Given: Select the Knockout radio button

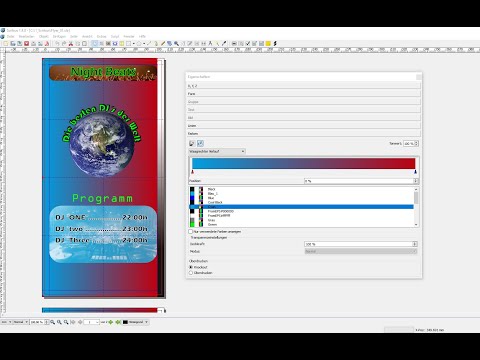Looking at the screenshot, I should coord(191,267).
